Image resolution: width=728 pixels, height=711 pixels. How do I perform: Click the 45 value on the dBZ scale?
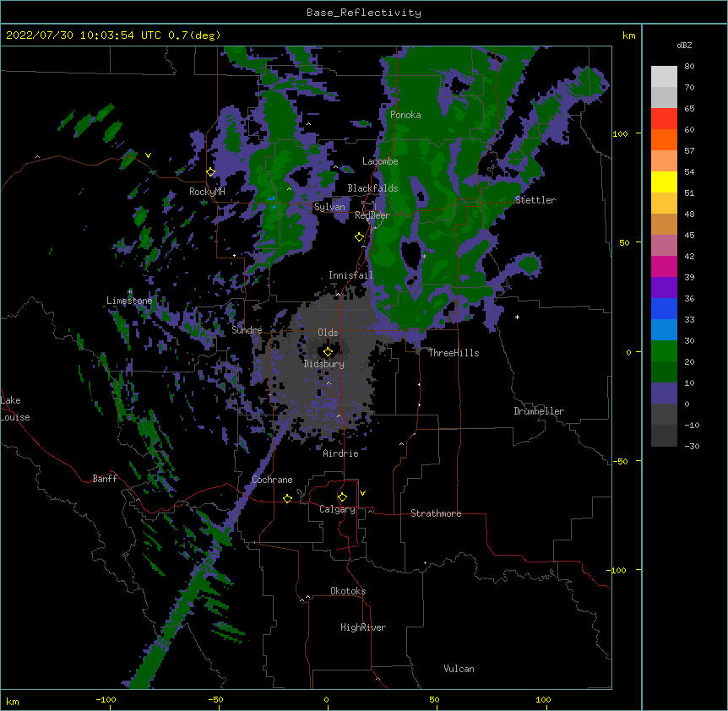[689, 236]
